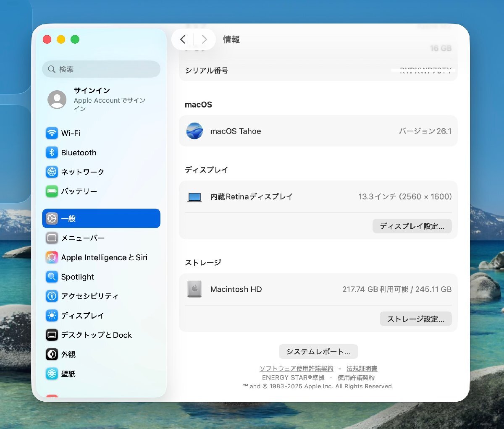This screenshot has width=504, height=429.
Task: Click the search magnifier icon
Action: (52, 69)
